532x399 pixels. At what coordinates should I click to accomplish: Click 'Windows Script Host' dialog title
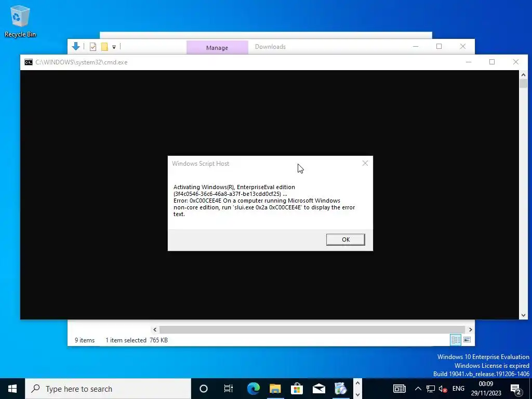point(201,164)
